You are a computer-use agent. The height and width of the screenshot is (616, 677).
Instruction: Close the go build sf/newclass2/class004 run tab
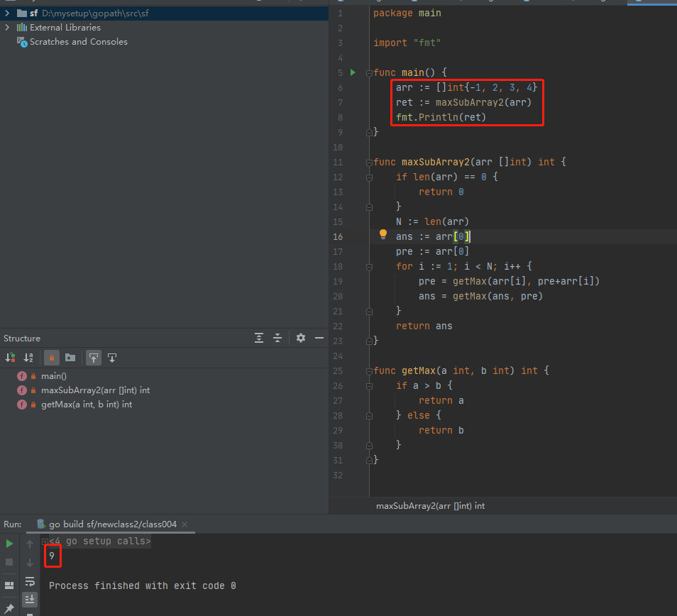(185, 524)
